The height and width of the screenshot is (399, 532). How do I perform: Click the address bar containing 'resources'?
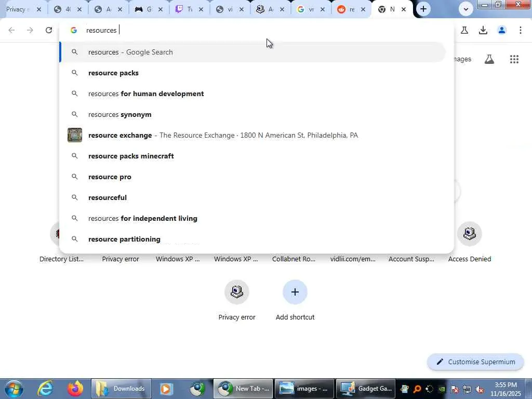tap(256, 30)
